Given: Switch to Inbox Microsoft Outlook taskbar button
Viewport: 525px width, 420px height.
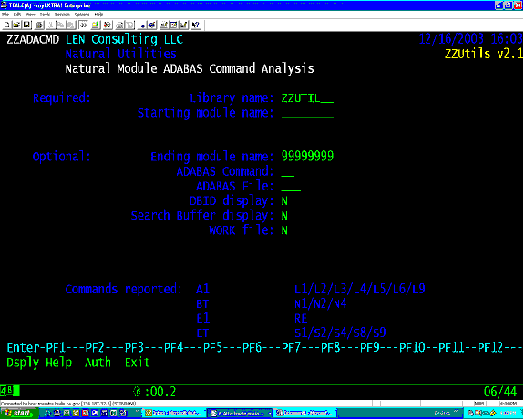Looking at the screenshot, I should point(174,414).
